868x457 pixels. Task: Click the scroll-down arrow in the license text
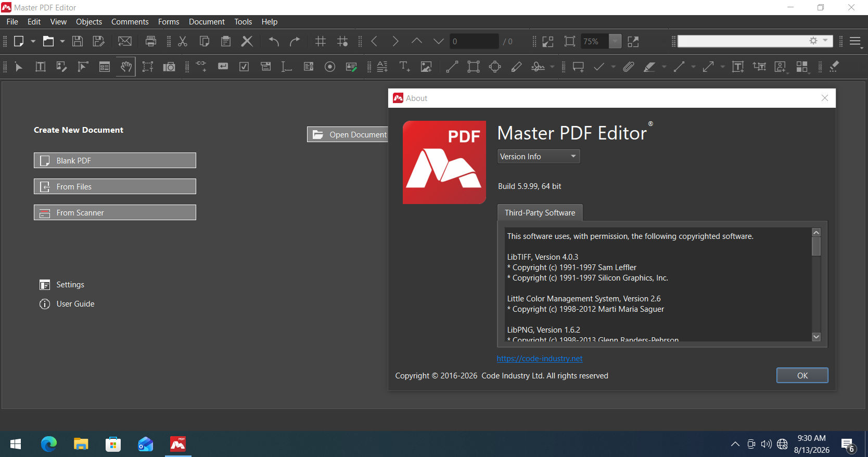click(816, 337)
